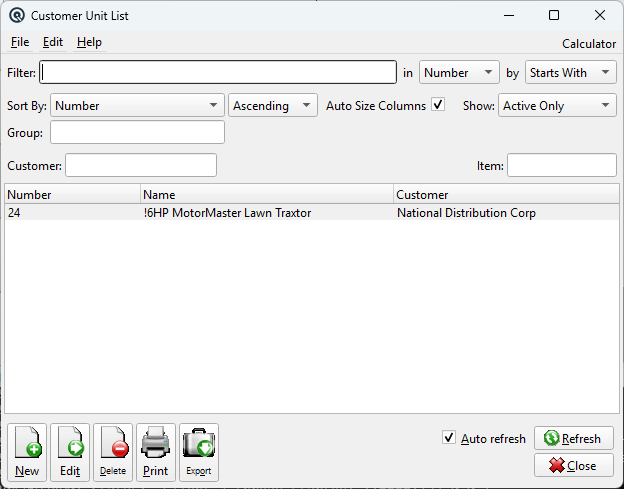Open the 'Starts With' match dropdown
Viewport: 624px width, 489px height.
click(571, 72)
